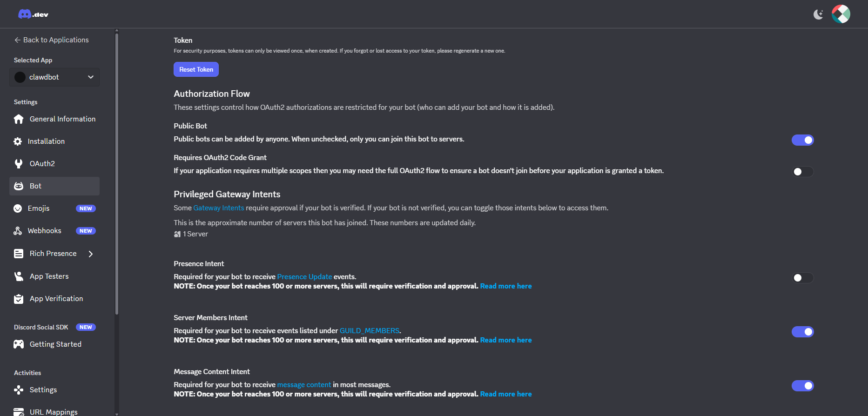868x416 pixels.
Task: Disable the Public Bot toggle
Action: pyautogui.click(x=802, y=140)
